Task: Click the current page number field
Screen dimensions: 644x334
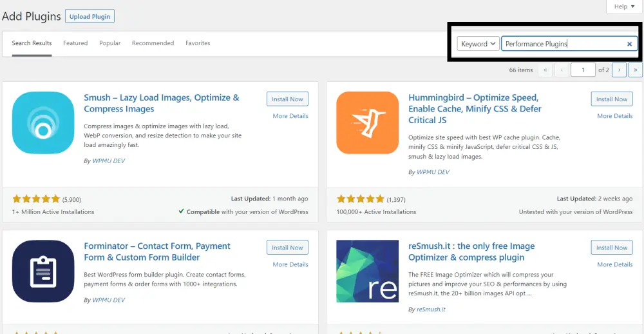Action: [583, 70]
